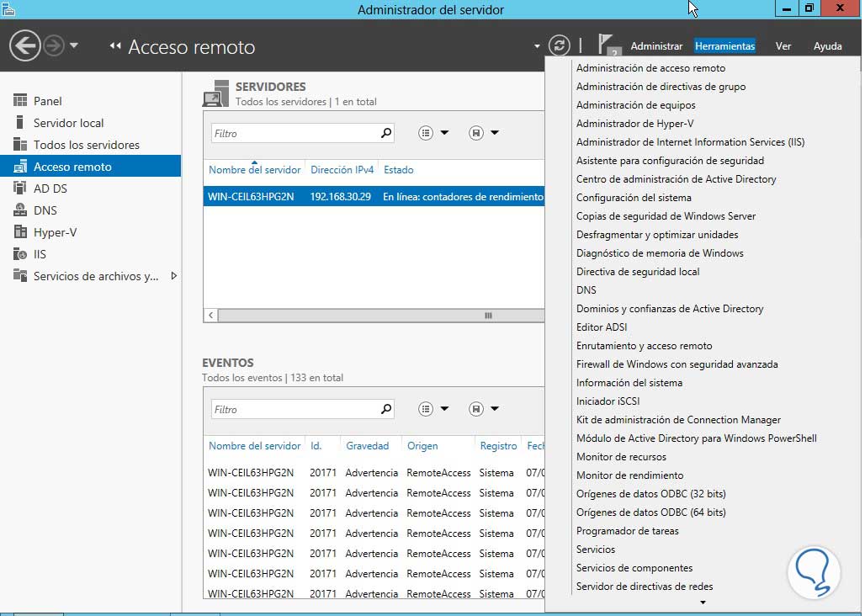Choose Asistente para configuración de seguridad

click(670, 161)
